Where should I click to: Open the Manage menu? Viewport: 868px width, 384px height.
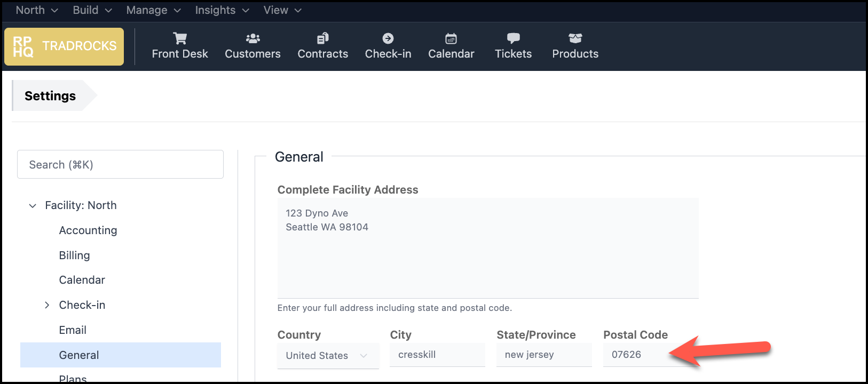click(x=153, y=10)
